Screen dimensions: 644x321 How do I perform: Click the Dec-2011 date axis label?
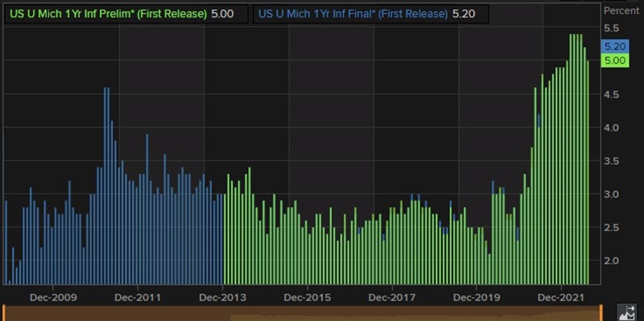point(138,298)
